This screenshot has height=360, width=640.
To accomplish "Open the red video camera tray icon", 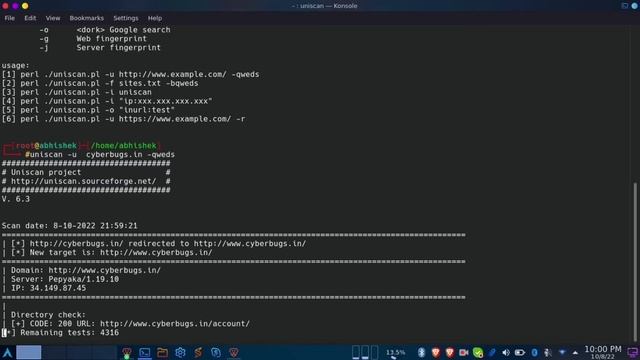I will pyautogui.click(x=464, y=352).
